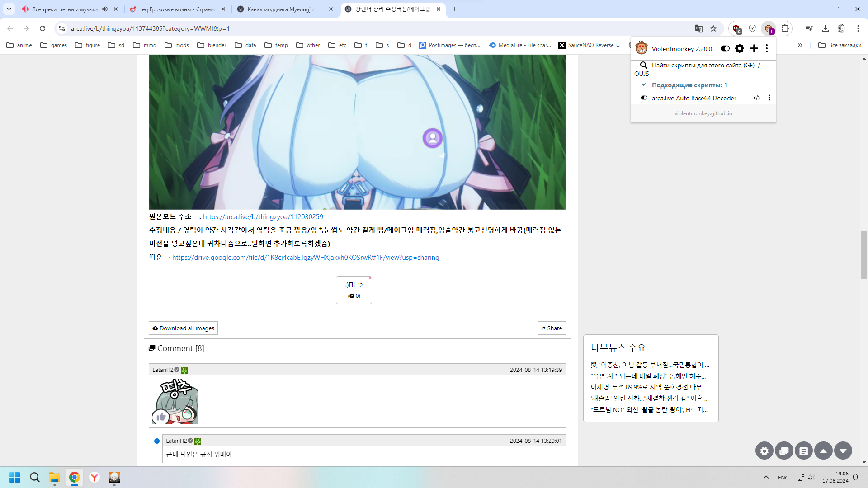Open Violentmonkey header three-dot menu
The height and width of the screenshot is (488, 868).
click(x=767, y=48)
